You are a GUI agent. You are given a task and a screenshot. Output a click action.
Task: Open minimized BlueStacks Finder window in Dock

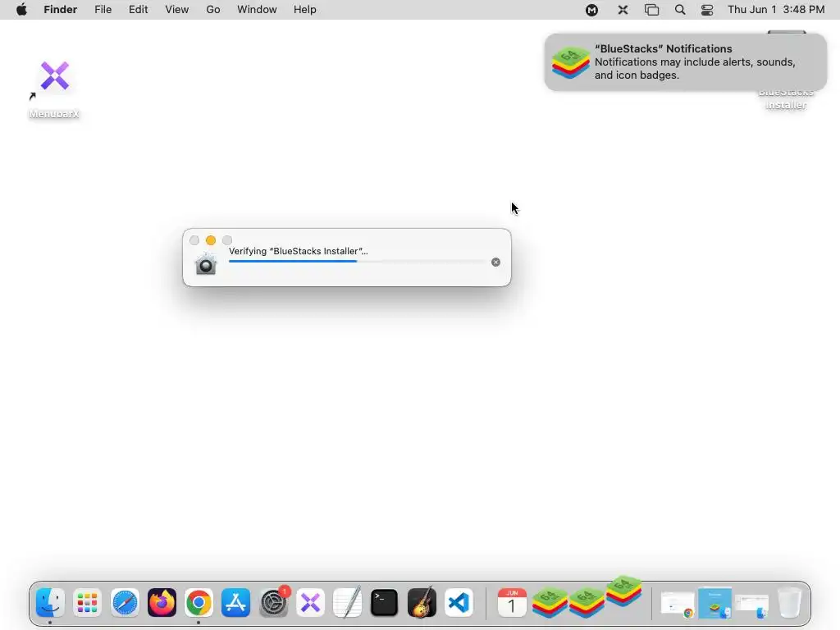(715, 604)
